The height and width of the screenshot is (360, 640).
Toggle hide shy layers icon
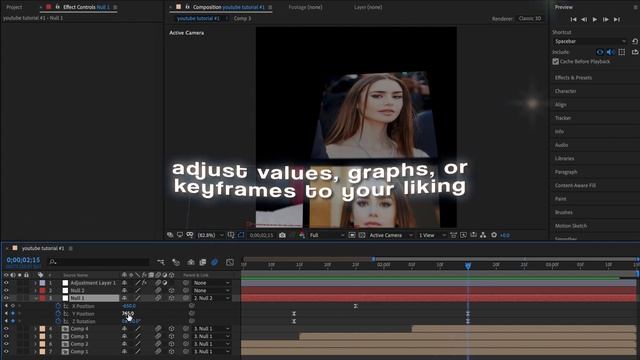[x=191, y=262]
